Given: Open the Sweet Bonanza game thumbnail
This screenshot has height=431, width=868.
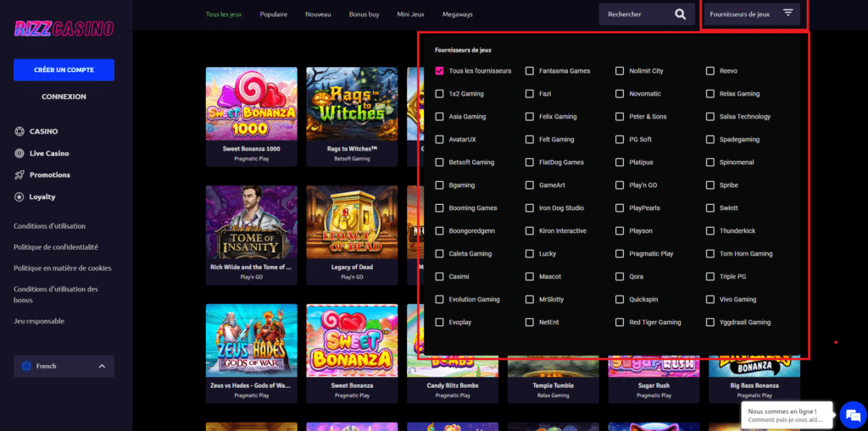Looking at the screenshot, I should (x=352, y=340).
